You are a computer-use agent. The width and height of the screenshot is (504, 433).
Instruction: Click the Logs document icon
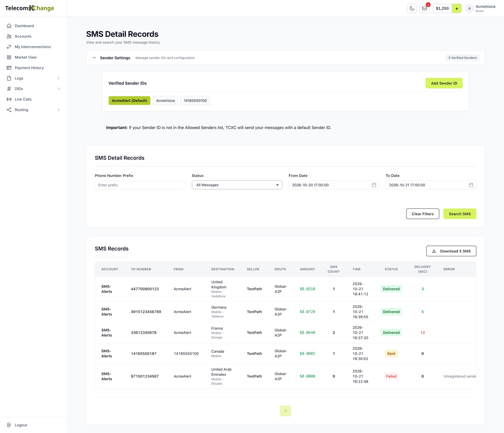9,78
